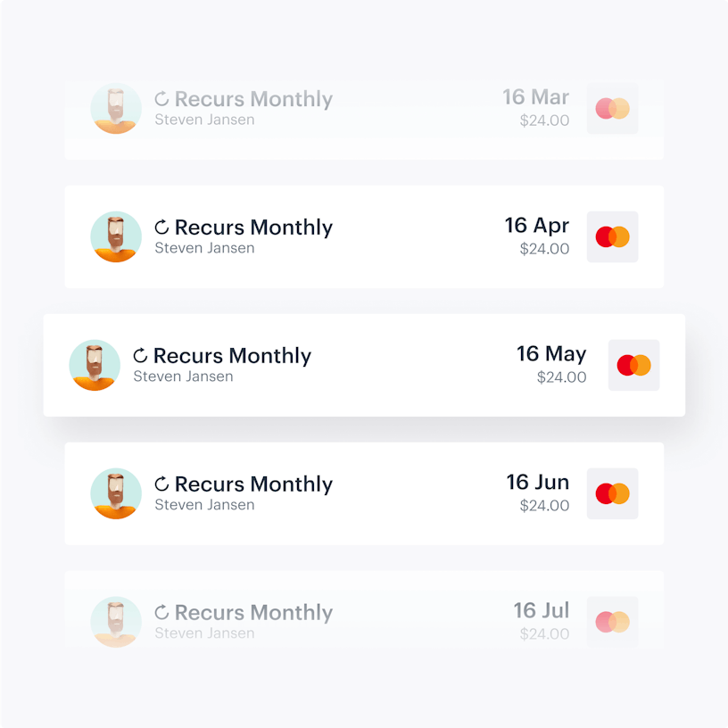
Task: Click the 16 May date label
Action: (x=551, y=353)
